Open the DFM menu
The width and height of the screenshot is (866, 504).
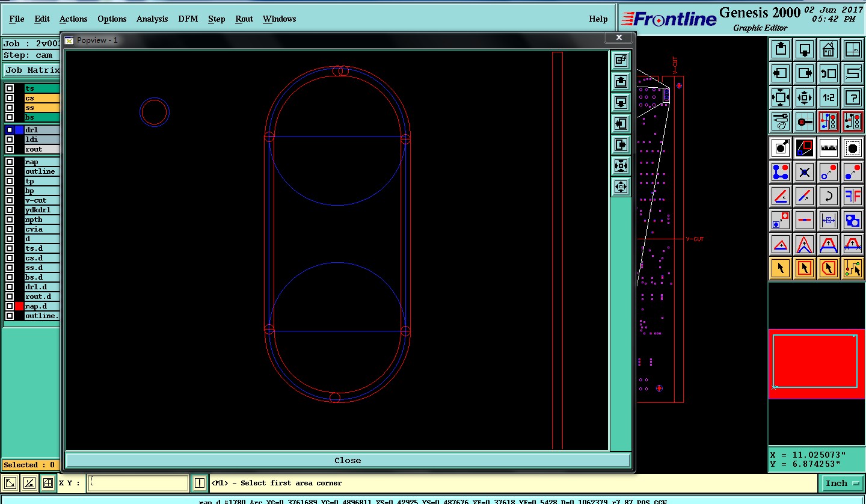tap(188, 19)
